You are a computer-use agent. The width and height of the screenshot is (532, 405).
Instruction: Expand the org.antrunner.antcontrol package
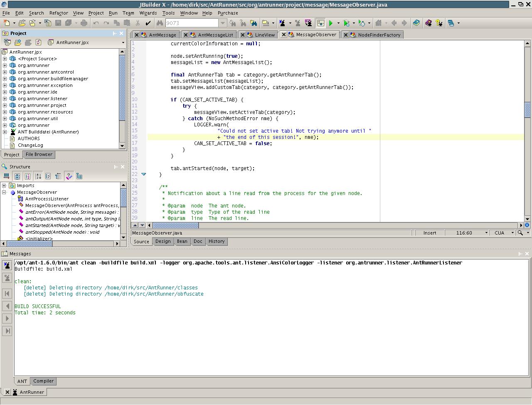click(5, 72)
